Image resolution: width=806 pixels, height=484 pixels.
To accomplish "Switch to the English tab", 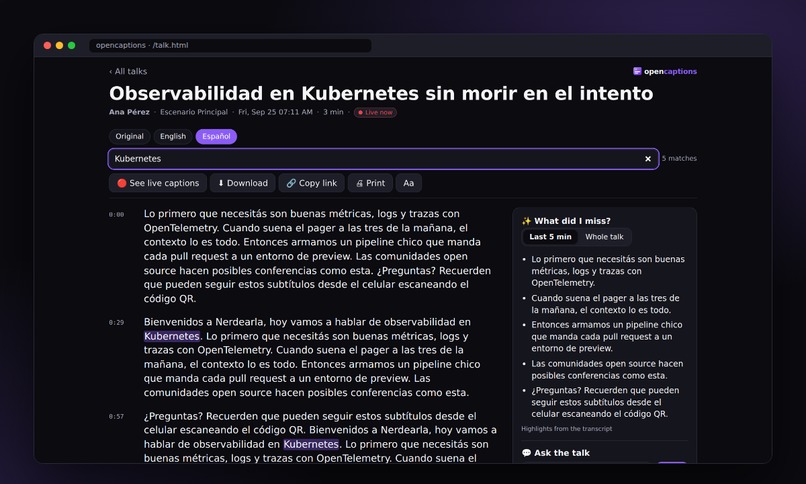I will pos(173,136).
